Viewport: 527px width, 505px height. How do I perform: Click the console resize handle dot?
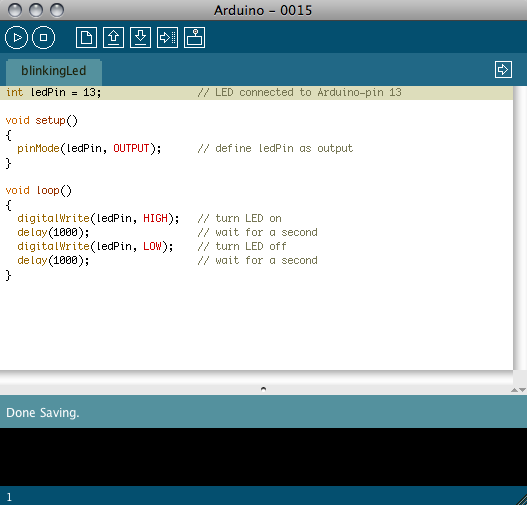pyautogui.click(x=264, y=389)
